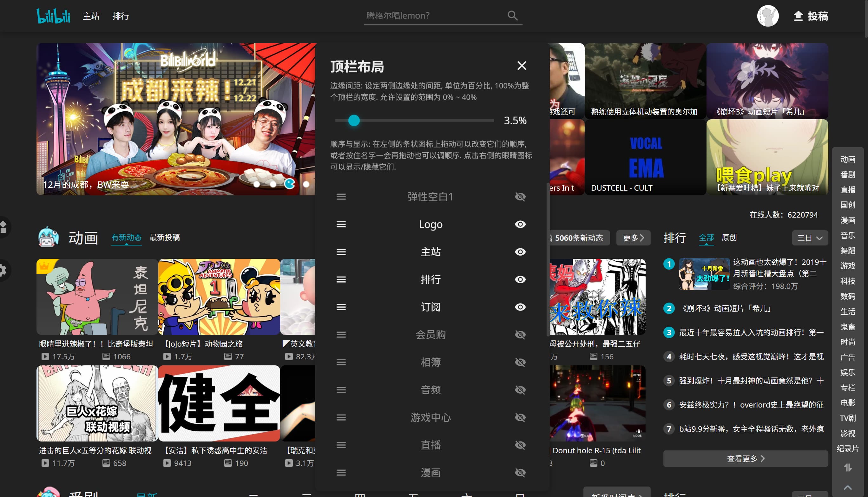Switch to the 最新投稿 tab
The height and width of the screenshot is (497, 868).
coord(165,237)
